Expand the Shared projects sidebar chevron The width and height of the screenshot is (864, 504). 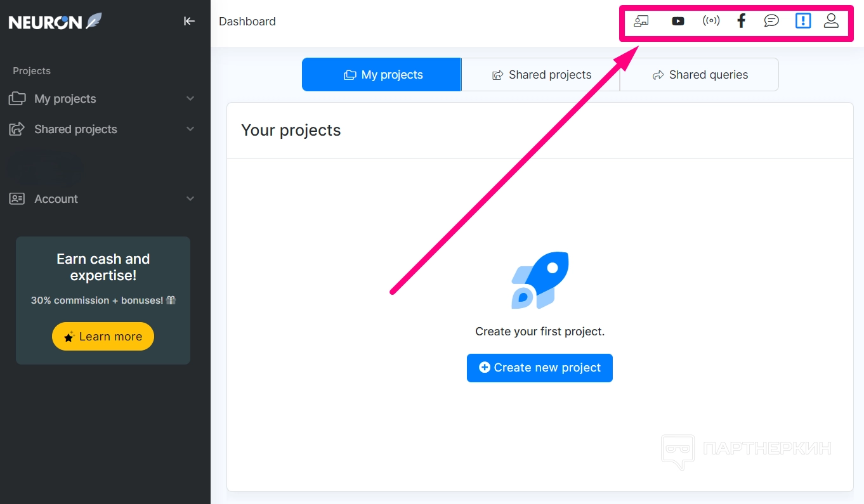coord(190,129)
